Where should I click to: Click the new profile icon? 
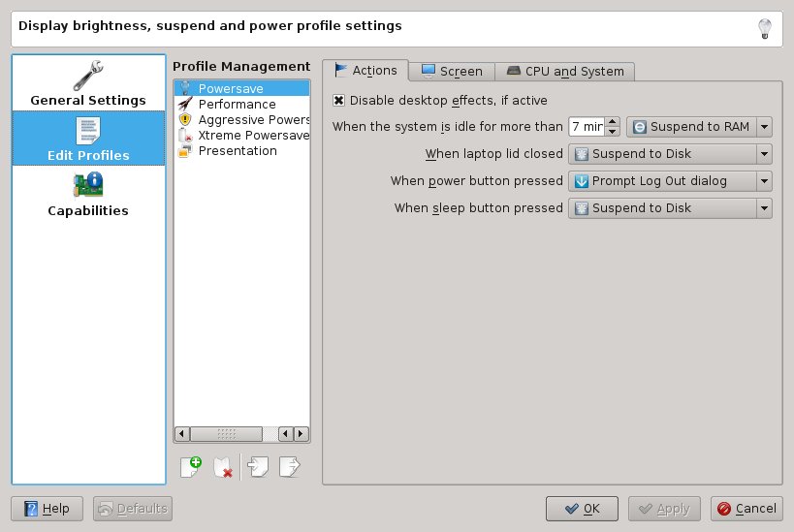click(x=191, y=466)
